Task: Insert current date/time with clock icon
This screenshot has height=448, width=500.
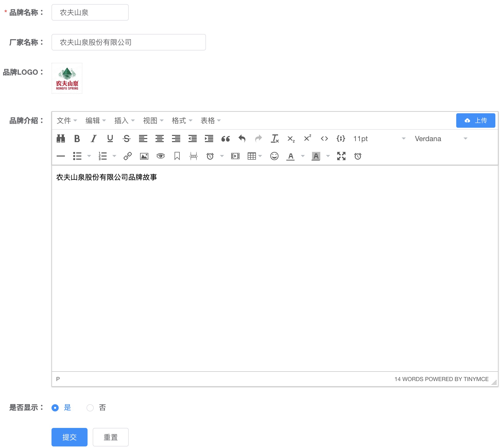Action: tap(210, 156)
